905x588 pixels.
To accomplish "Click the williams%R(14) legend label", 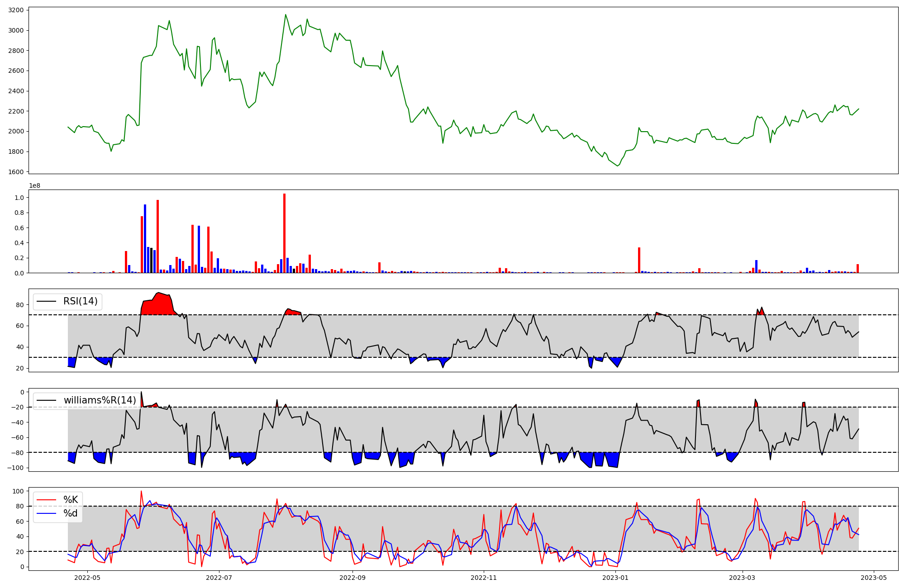I will [x=100, y=400].
